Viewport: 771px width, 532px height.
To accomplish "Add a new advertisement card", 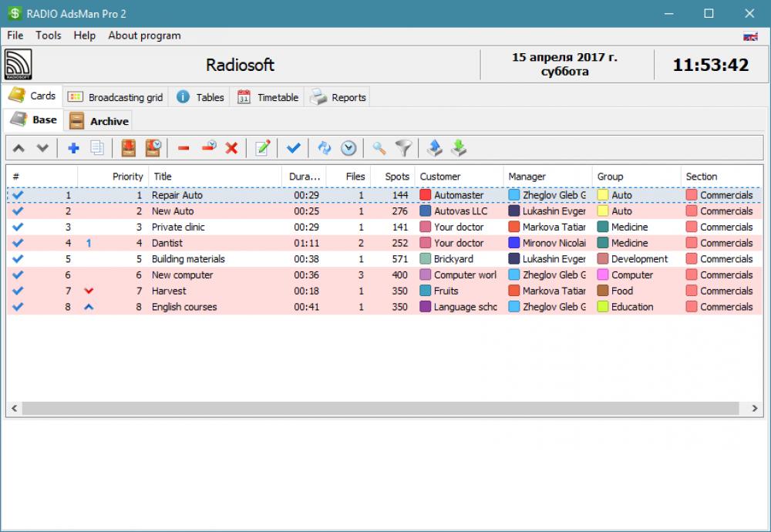I will (73, 147).
